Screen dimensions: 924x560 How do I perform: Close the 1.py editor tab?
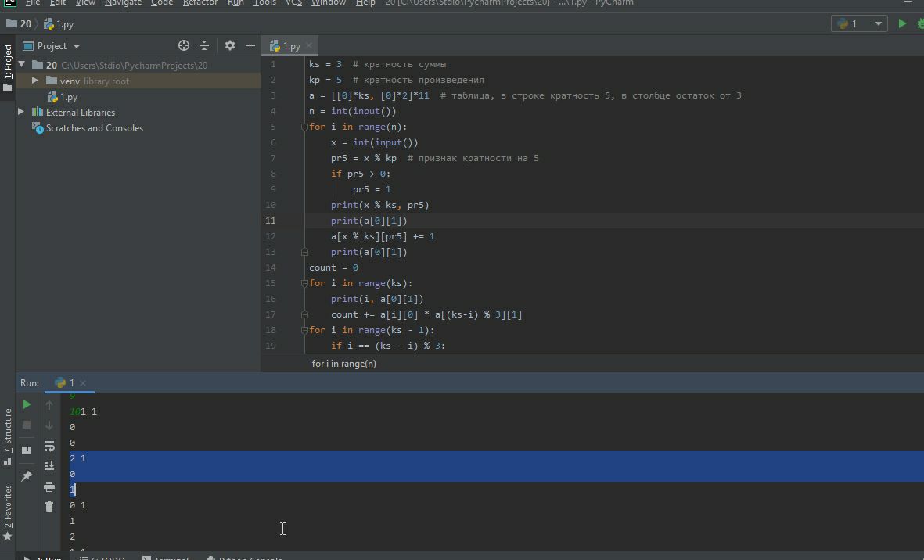[x=309, y=45]
